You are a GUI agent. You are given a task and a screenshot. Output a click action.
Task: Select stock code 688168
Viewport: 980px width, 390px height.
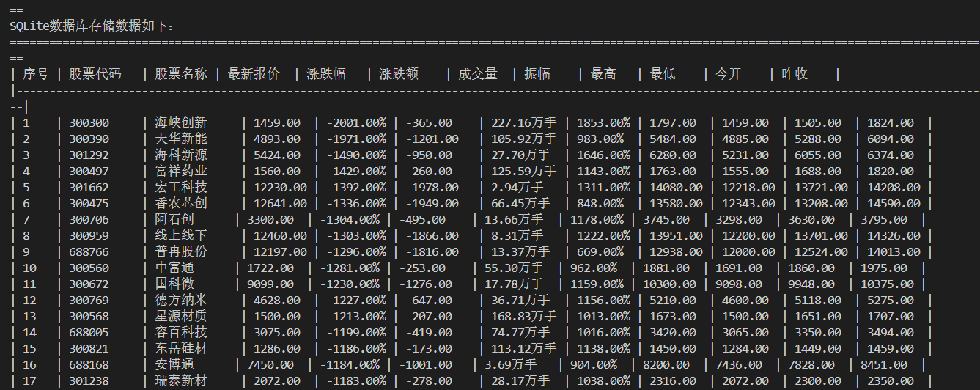89,364
